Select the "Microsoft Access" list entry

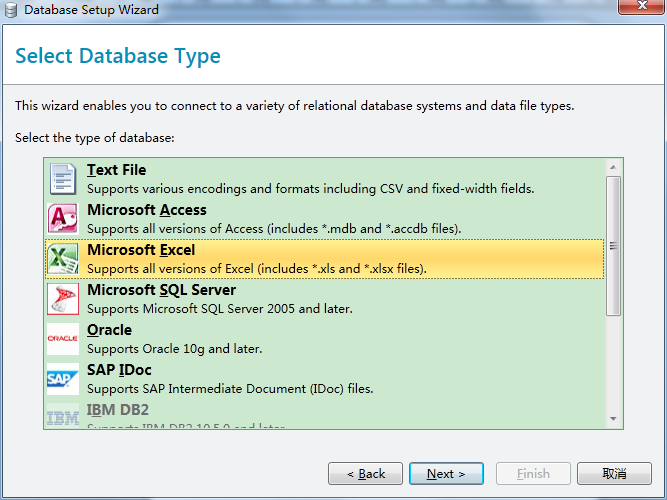pos(324,219)
